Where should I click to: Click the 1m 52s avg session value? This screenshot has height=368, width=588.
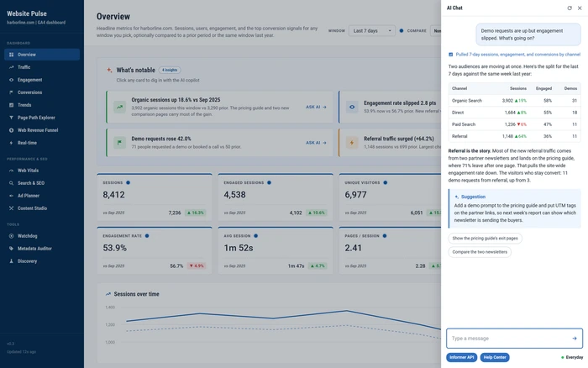tap(239, 248)
